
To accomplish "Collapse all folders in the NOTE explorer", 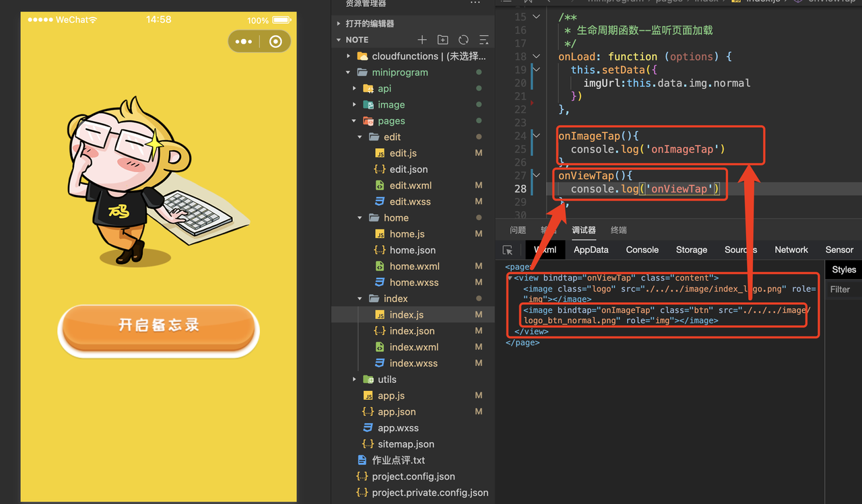I will (x=484, y=40).
